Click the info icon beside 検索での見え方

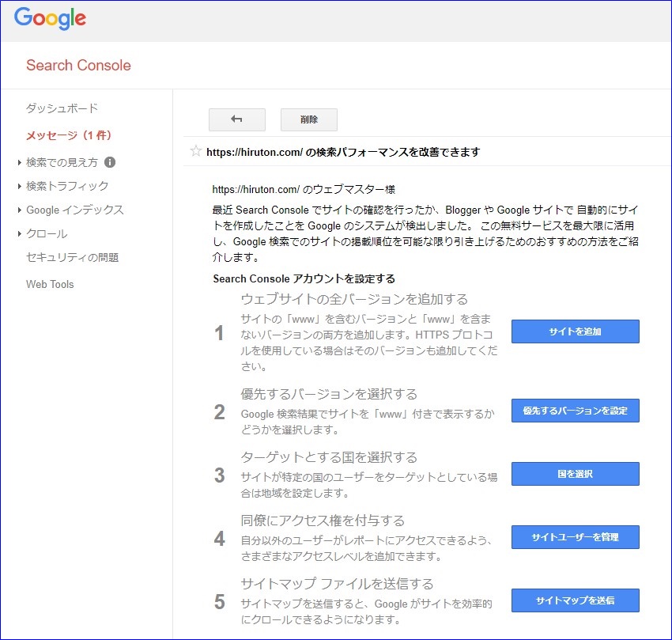click(110, 162)
